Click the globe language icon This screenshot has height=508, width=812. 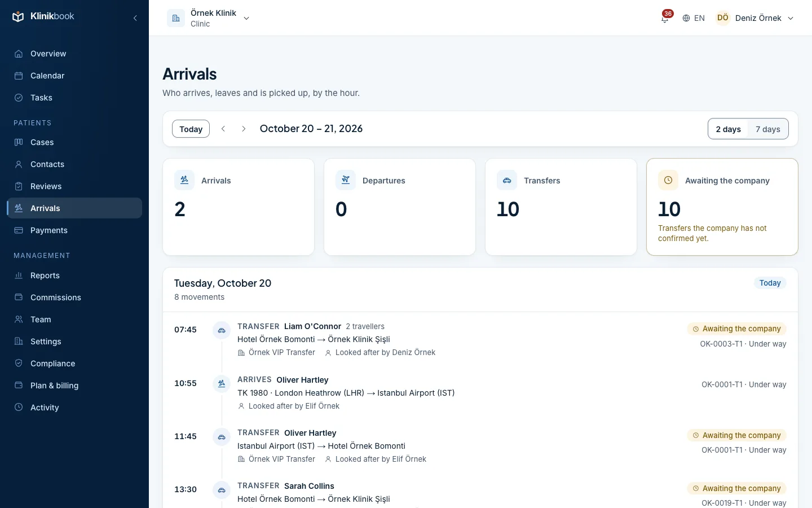pos(686,18)
